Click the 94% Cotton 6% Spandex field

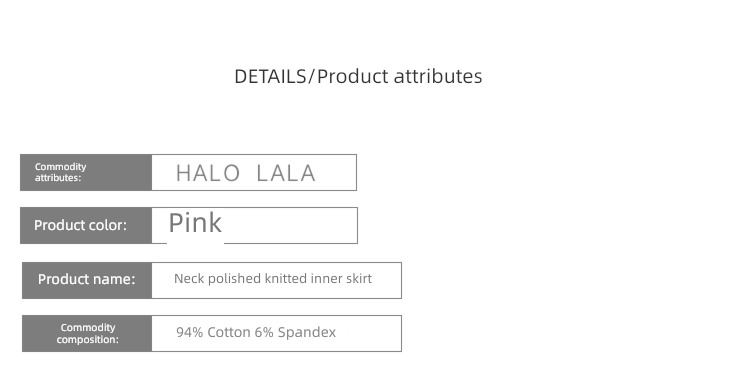tap(276, 333)
